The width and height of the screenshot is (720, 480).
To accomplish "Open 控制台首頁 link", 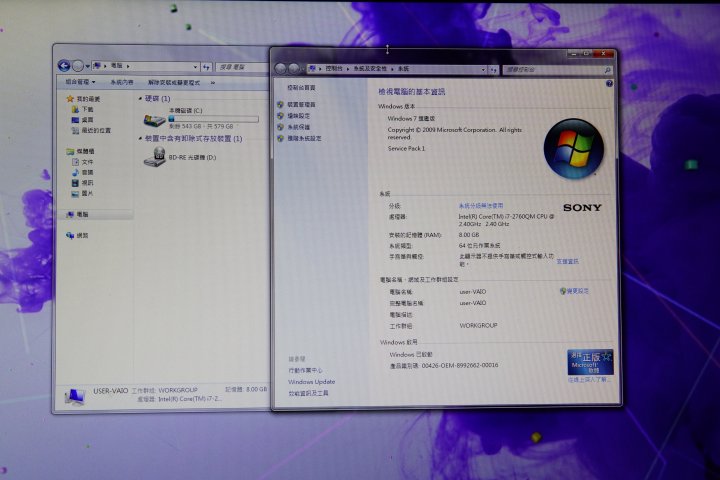I will [301, 88].
